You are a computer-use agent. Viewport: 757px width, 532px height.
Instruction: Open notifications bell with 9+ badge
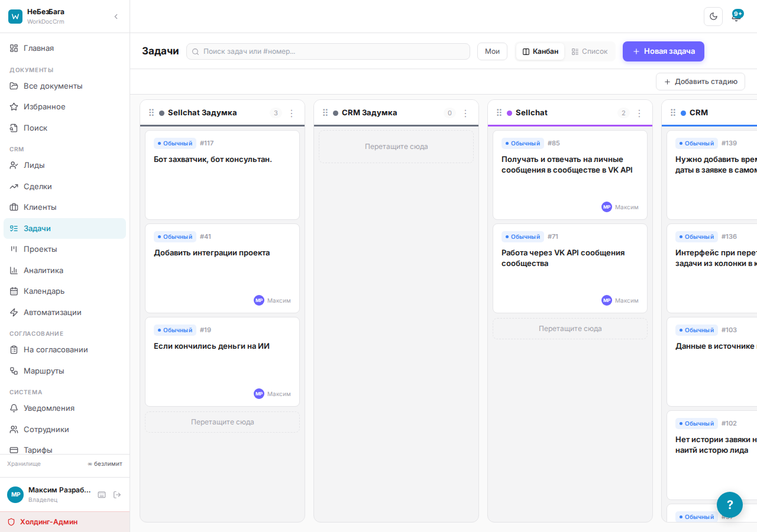click(x=736, y=16)
